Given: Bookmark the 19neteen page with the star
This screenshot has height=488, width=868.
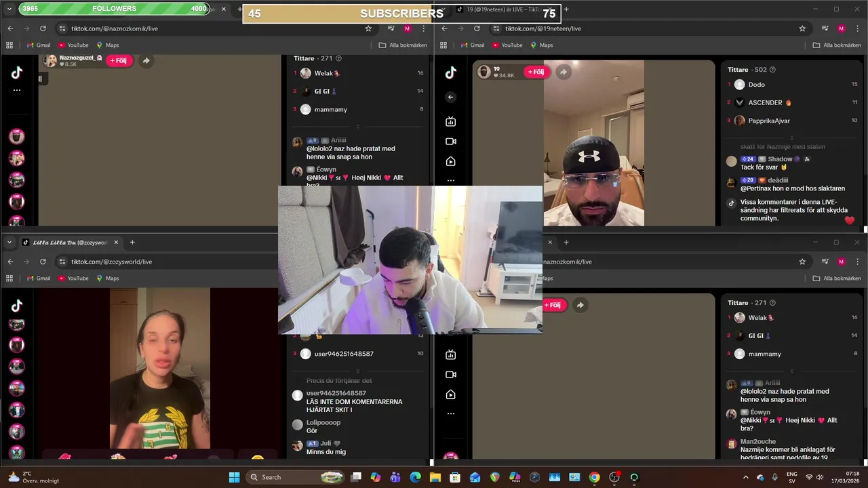Looking at the screenshot, I should tap(802, 28).
